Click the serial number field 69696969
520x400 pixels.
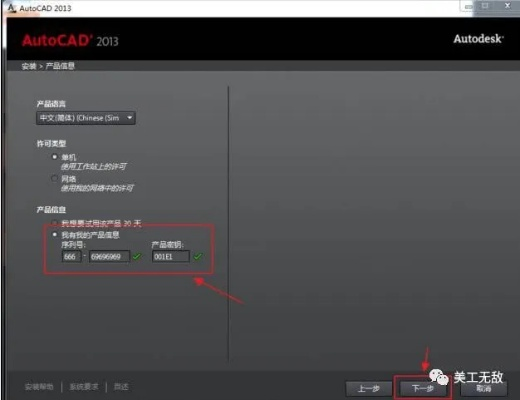pyautogui.click(x=109, y=257)
